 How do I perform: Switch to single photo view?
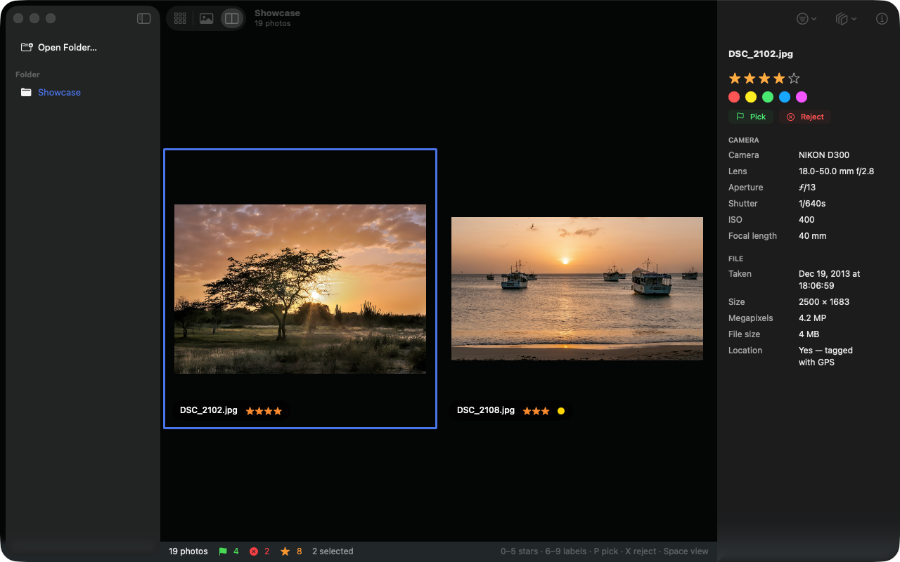click(206, 18)
